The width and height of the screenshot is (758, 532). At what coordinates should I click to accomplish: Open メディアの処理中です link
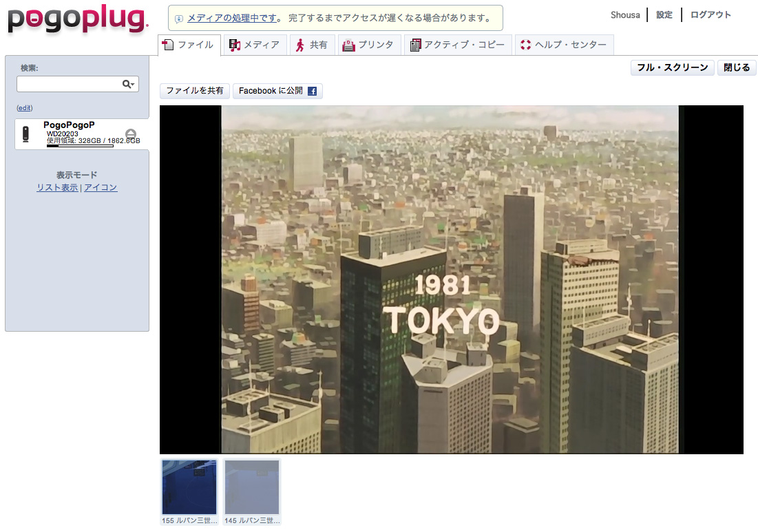point(232,18)
